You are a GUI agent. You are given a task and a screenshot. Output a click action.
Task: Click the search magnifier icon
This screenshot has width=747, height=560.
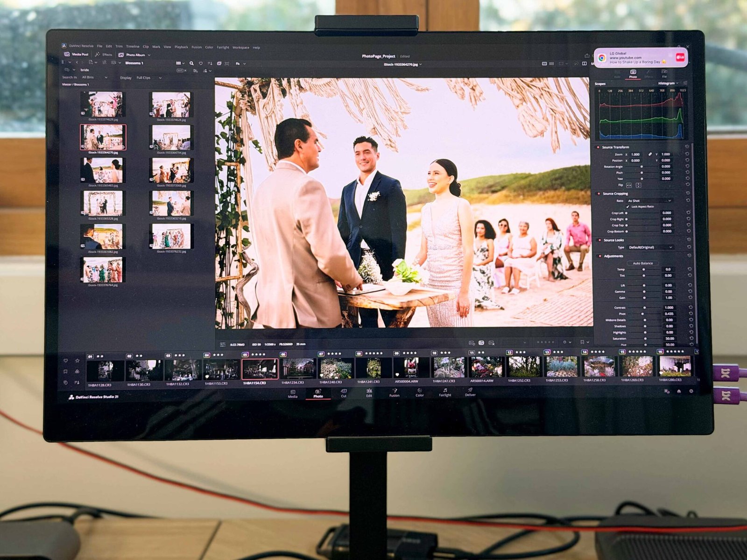pos(191,63)
